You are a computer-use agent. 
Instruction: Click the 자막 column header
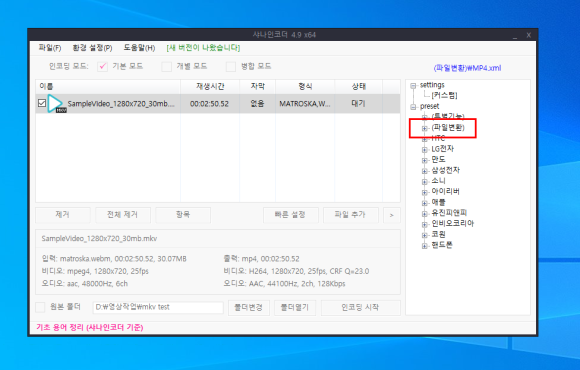(257, 87)
